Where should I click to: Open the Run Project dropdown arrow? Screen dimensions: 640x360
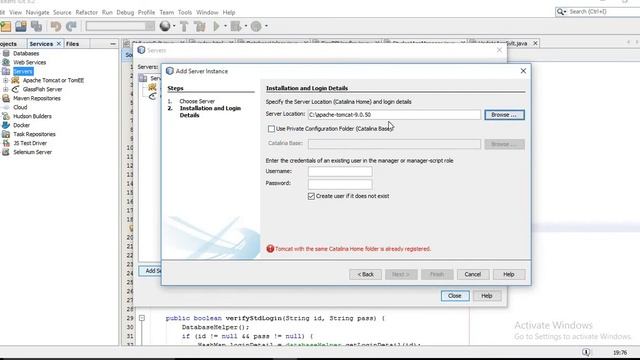pos(225,27)
